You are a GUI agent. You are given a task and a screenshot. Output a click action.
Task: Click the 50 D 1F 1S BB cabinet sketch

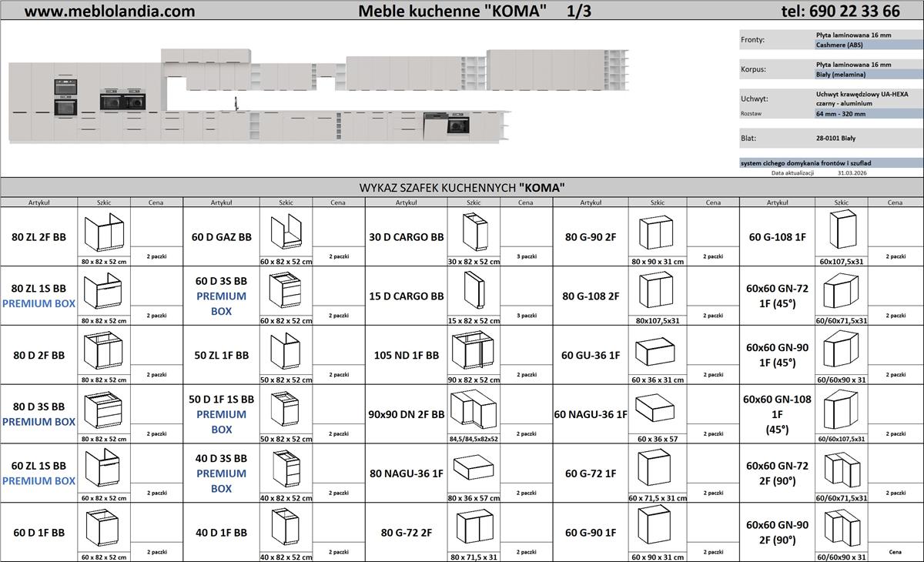284,410
